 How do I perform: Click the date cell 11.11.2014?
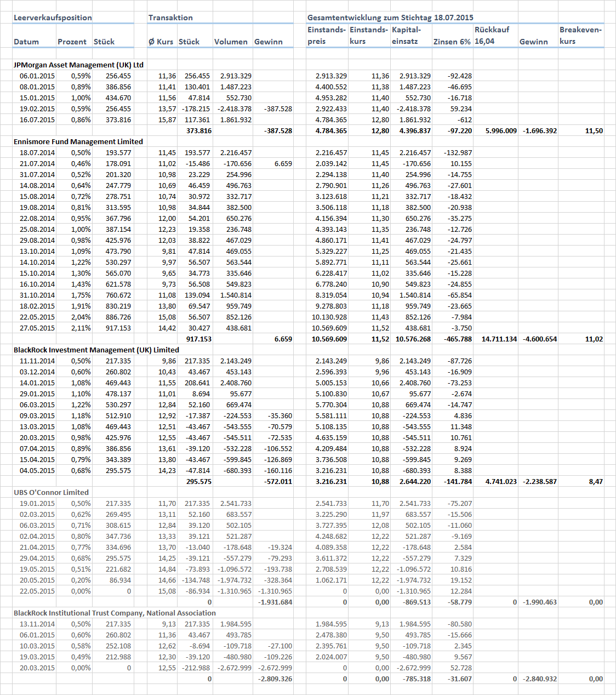click(x=37, y=361)
